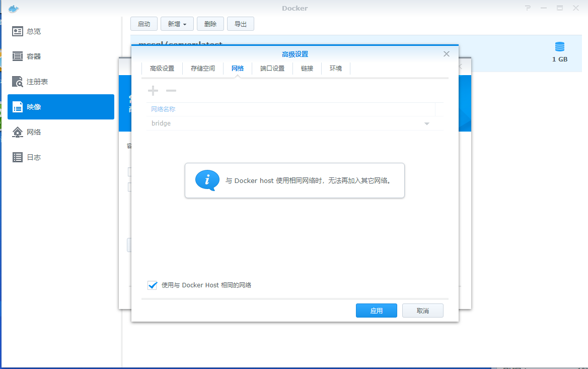
Task: Close the 高级设置 dialog
Action: click(x=446, y=54)
